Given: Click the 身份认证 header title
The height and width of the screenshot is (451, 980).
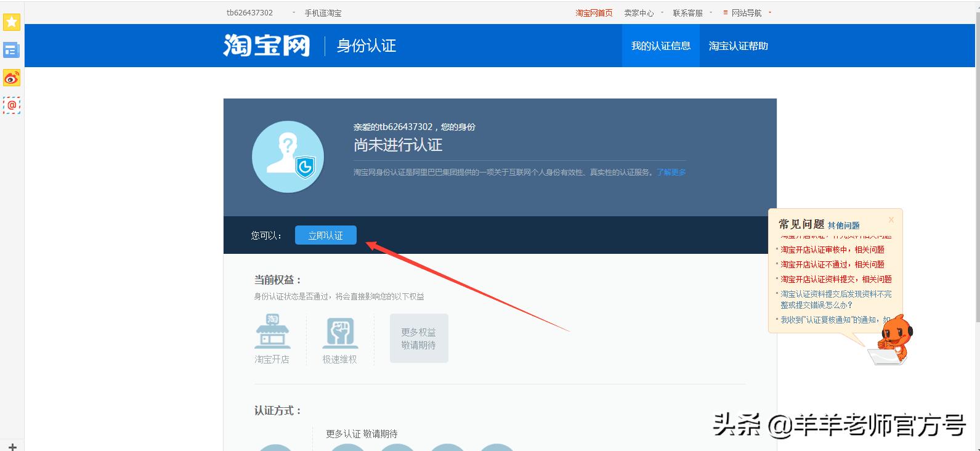Looking at the screenshot, I should tap(366, 46).
